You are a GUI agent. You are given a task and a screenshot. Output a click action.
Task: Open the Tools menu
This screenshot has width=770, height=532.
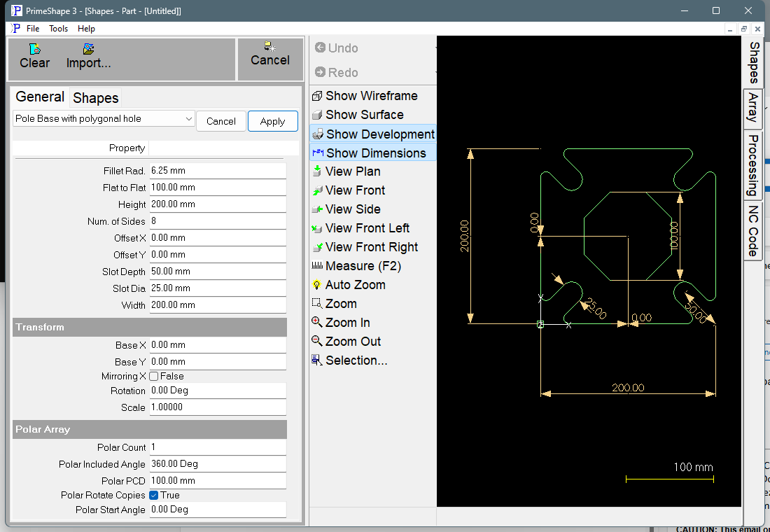coord(58,29)
